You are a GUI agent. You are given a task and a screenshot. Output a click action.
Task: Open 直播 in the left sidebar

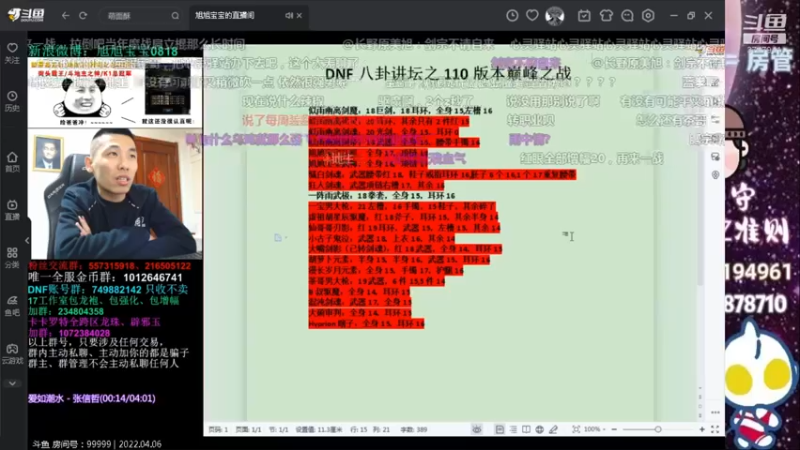[x=12, y=210]
